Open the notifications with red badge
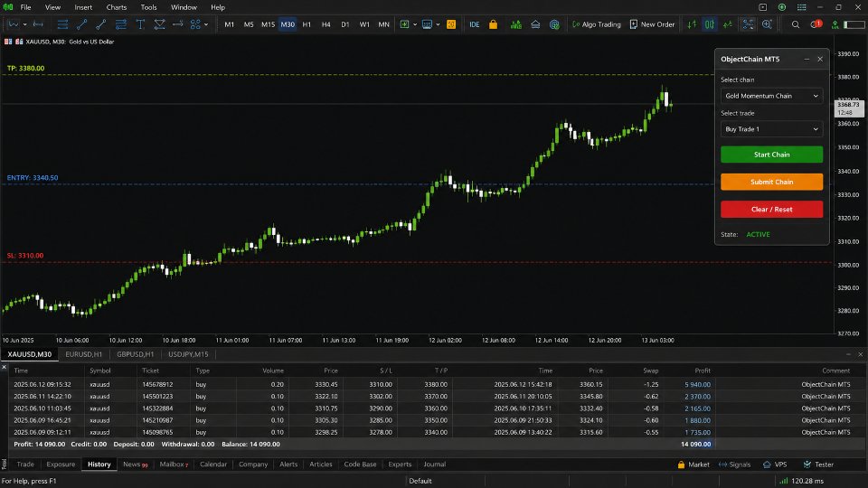 coord(816,24)
